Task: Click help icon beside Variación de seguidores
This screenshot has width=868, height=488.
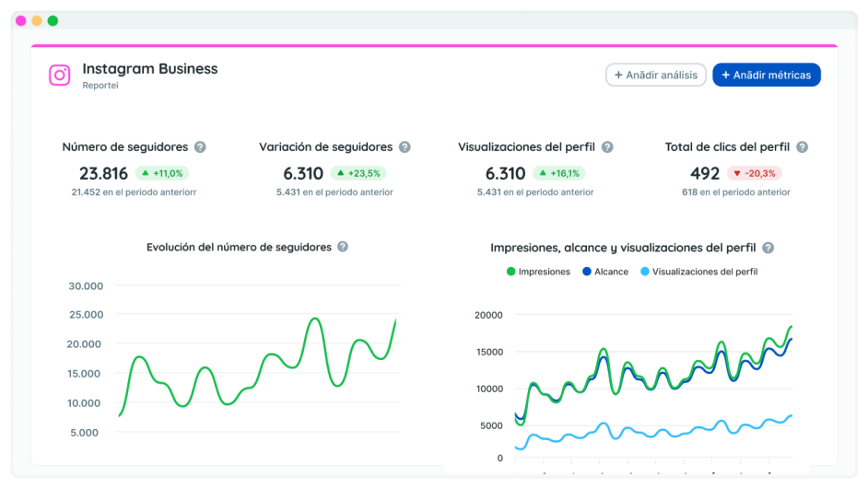Action: (x=405, y=147)
